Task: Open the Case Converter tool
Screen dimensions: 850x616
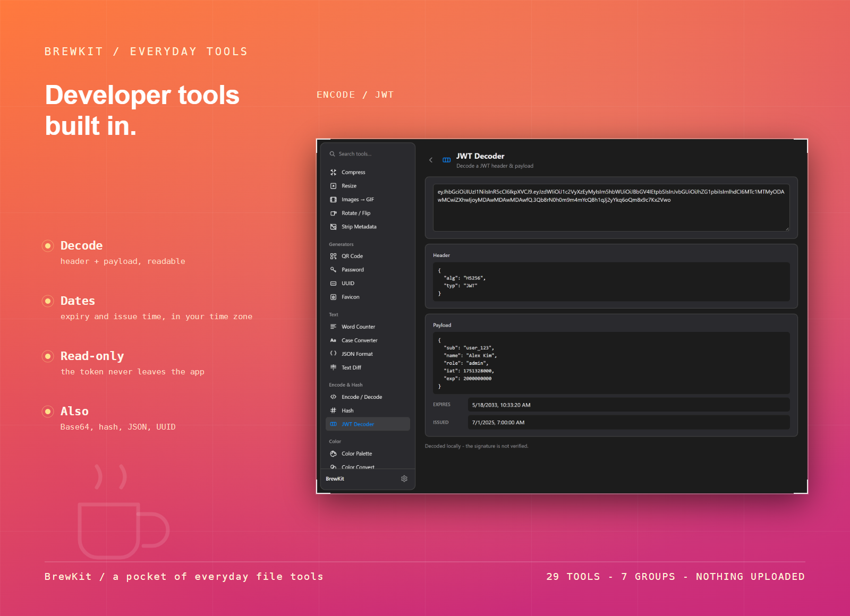Action: pos(368,340)
